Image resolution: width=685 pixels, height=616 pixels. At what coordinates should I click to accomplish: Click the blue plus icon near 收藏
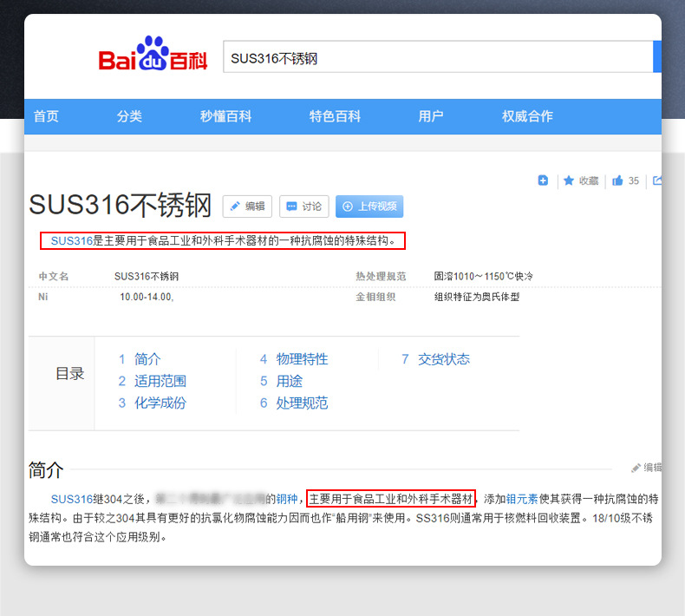pos(543,180)
